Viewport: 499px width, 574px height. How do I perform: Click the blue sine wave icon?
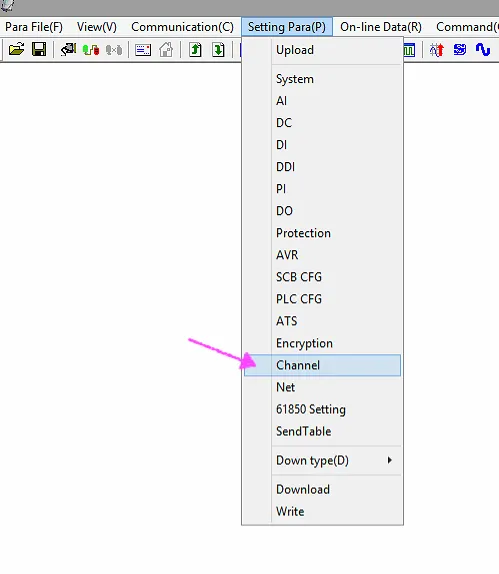(483, 49)
